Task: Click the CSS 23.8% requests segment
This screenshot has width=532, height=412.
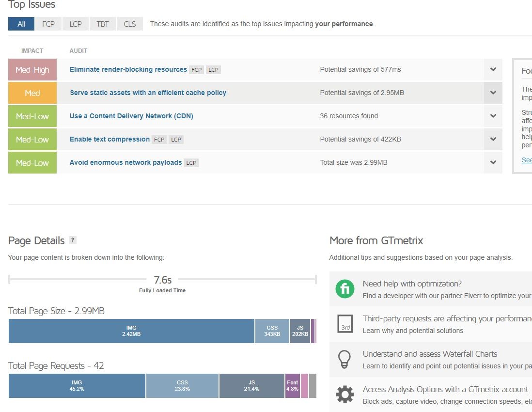Action: (182, 386)
